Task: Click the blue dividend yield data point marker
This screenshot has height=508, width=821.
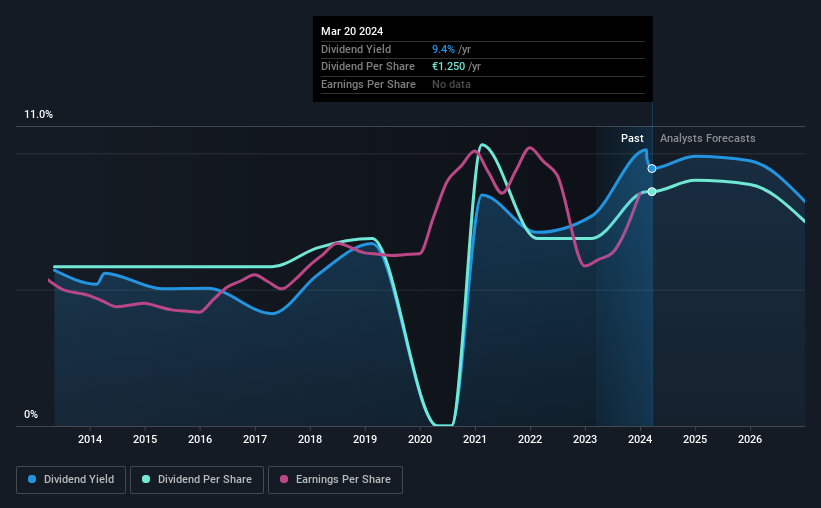Action: point(652,169)
